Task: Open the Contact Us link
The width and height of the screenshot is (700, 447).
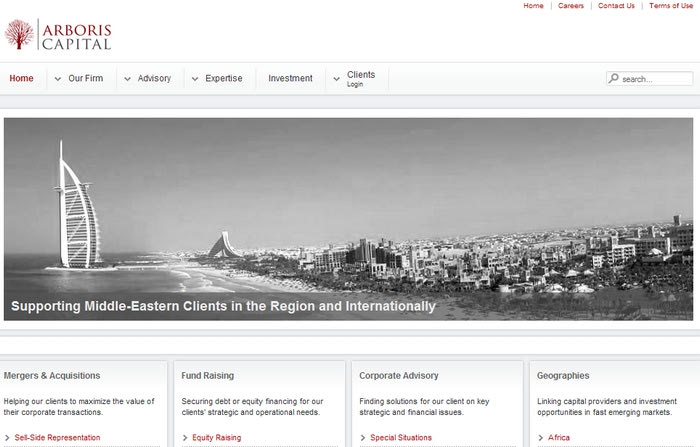Action: pos(616,6)
